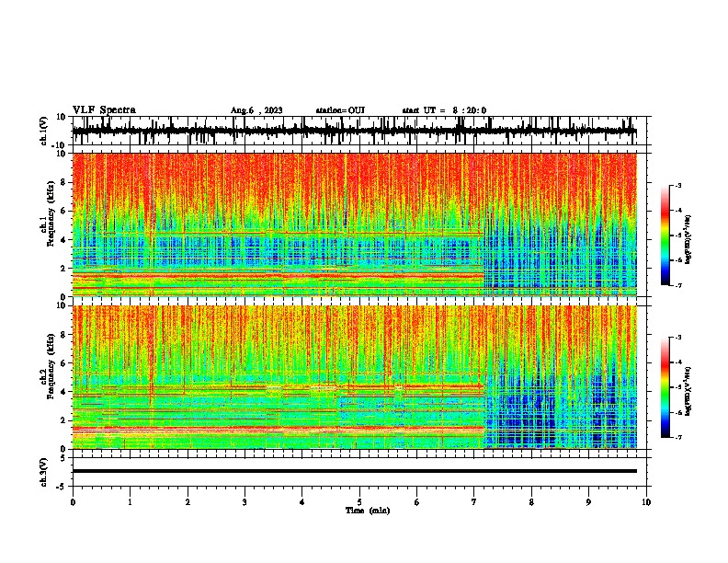Click the ch.3 flat black trace line

coord(355,471)
